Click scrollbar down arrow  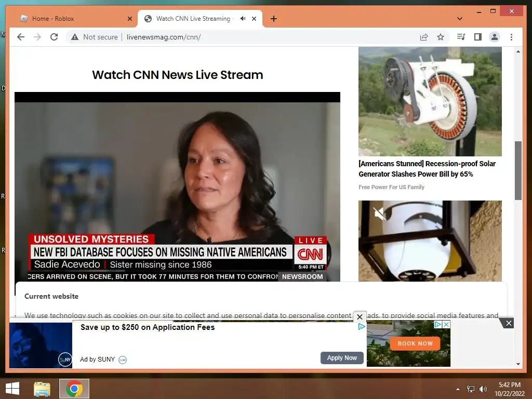click(518, 364)
